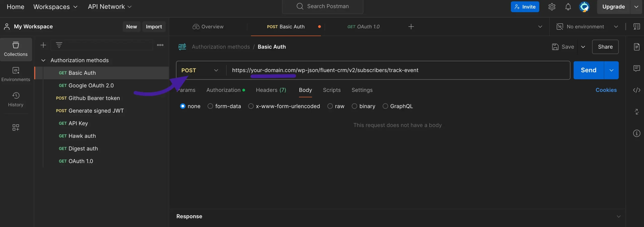This screenshot has height=227, width=644.
Task: Open the three-dot collections options menu
Action: tap(160, 45)
